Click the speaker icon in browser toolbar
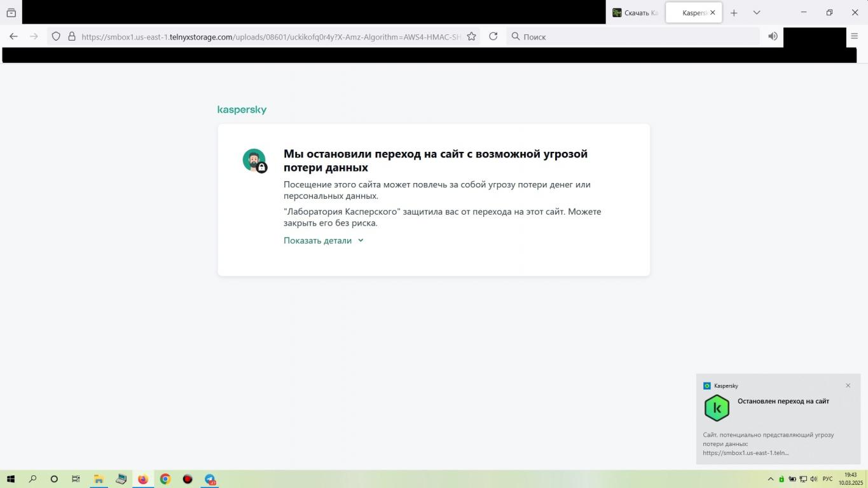The image size is (868, 488). (x=773, y=37)
